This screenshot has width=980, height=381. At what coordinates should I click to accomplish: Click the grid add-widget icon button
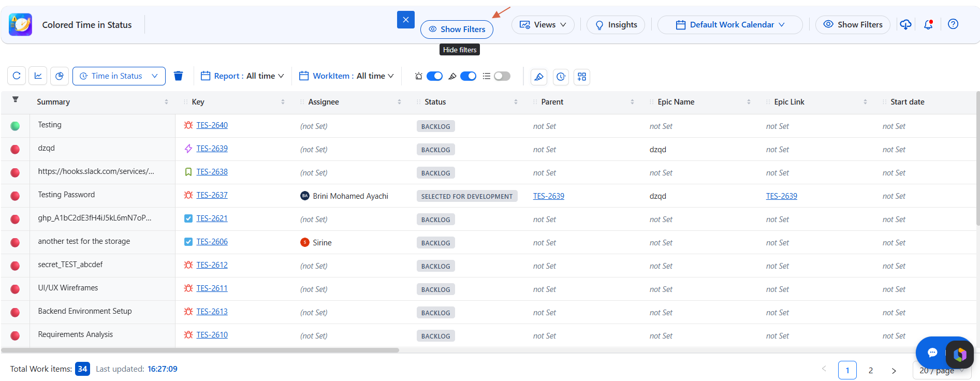click(x=582, y=77)
